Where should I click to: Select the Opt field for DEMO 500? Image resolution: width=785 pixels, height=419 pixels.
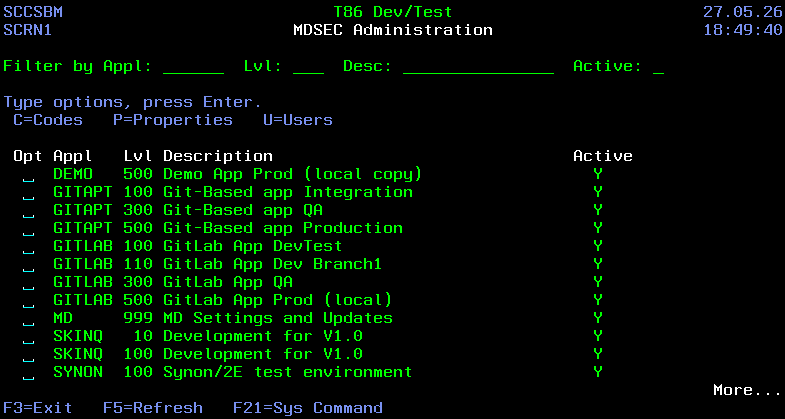29,175
